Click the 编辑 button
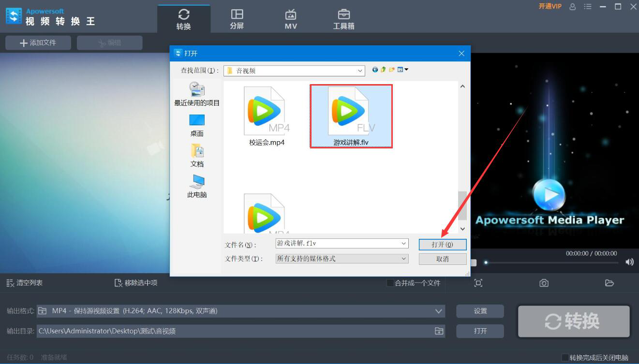 [x=110, y=43]
